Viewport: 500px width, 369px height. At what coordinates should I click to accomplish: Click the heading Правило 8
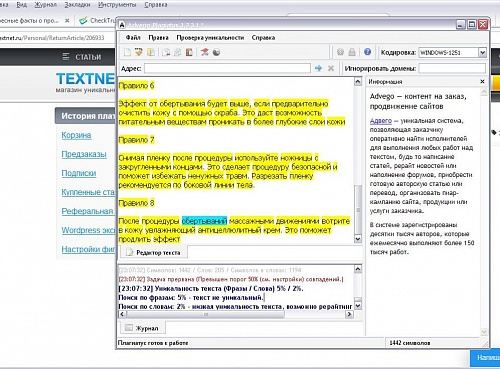click(136, 203)
